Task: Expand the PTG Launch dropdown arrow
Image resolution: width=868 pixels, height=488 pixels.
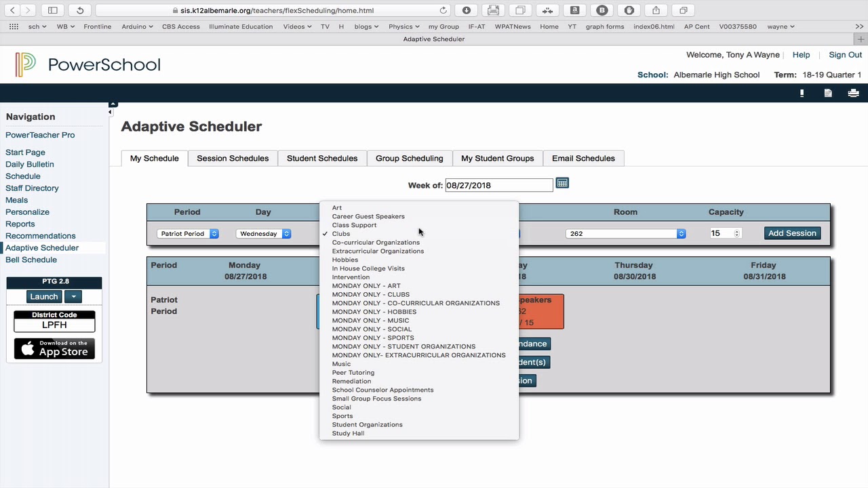Action: (73, 296)
